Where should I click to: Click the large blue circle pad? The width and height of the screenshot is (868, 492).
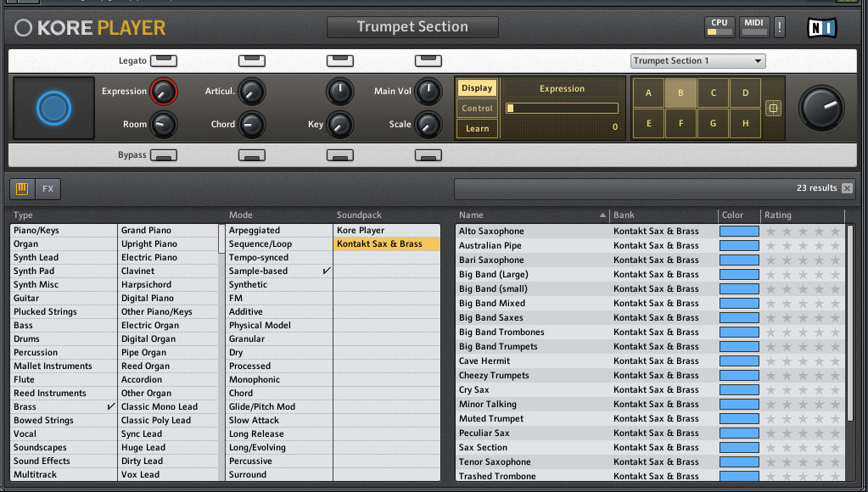pyautogui.click(x=53, y=108)
